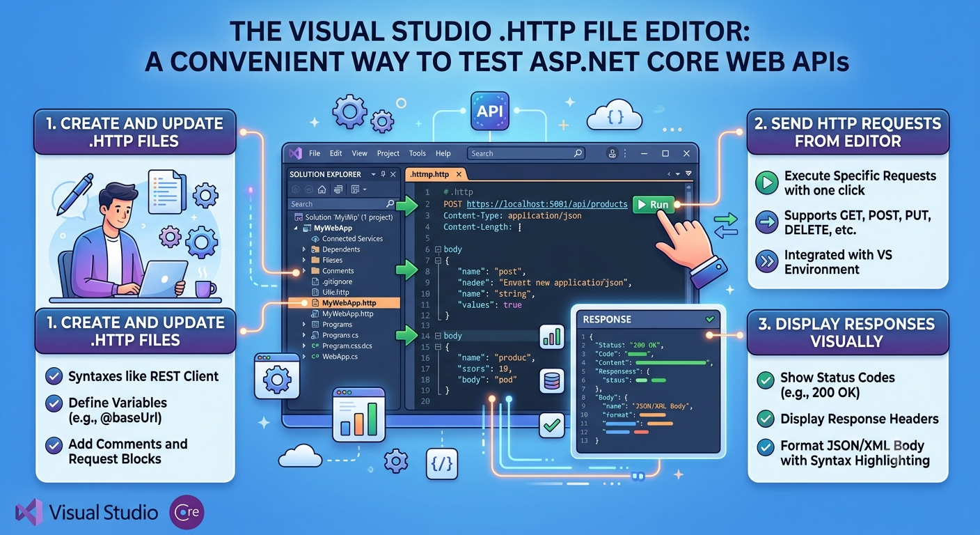Click the double-chevron icon beside Integrated with VS
Viewport: 980px width, 535px height.
(x=767, y=261)
